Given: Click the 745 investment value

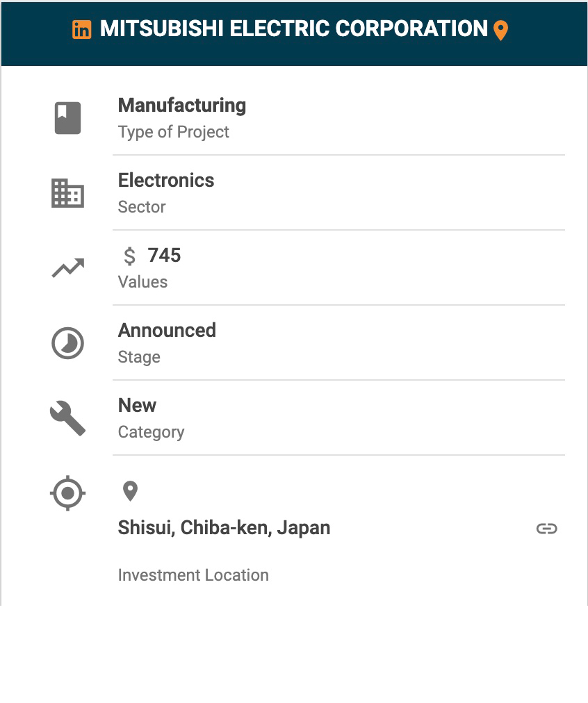Looking at the screenshot, I should (x=165, y=256).
